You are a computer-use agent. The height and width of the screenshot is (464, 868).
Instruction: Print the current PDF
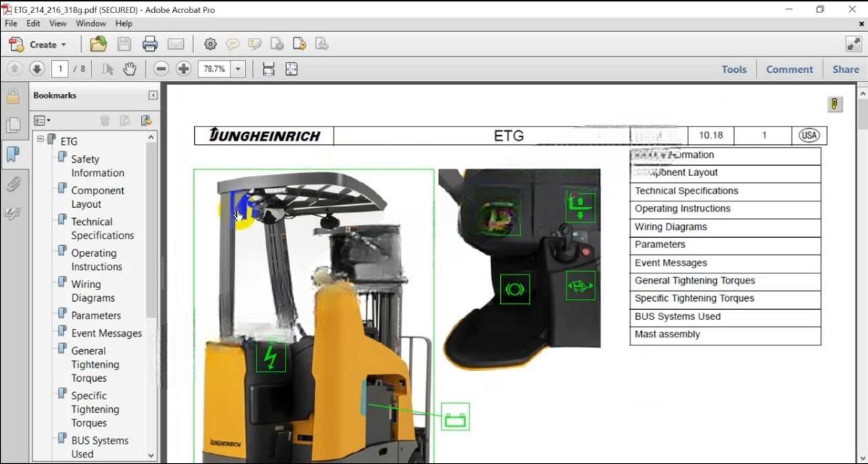(150, 44)
